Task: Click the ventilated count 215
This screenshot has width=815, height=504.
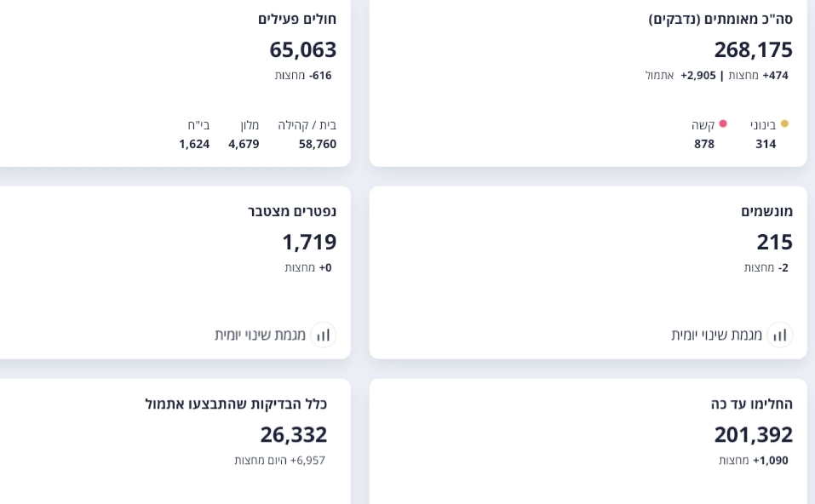Action: 774,242
